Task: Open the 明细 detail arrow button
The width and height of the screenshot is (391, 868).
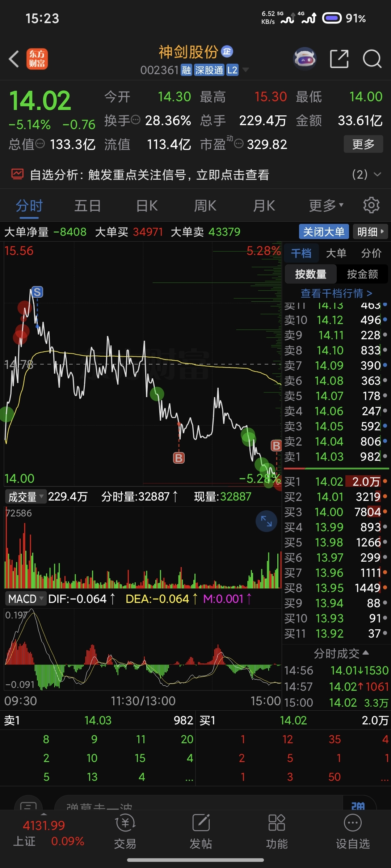Action: [370, 231]
